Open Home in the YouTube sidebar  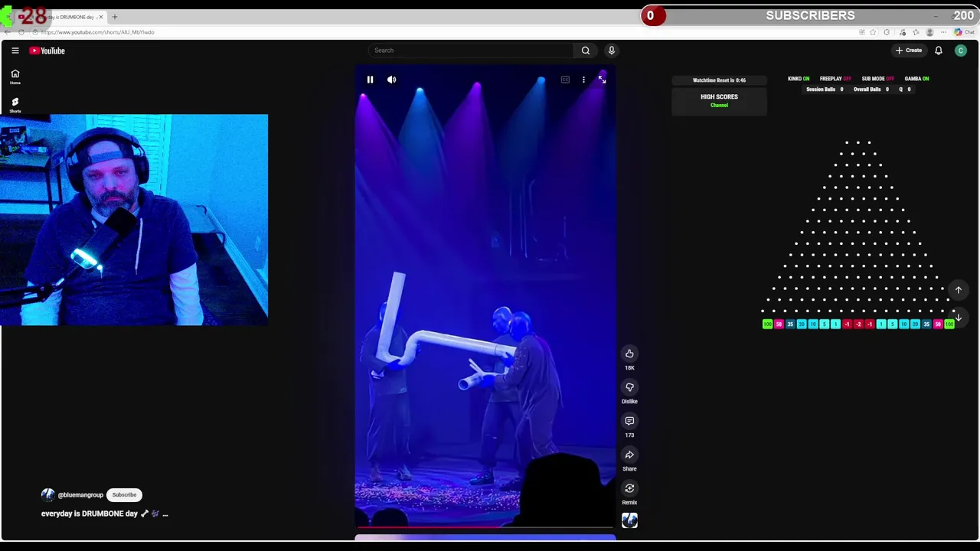pos(15,77)
